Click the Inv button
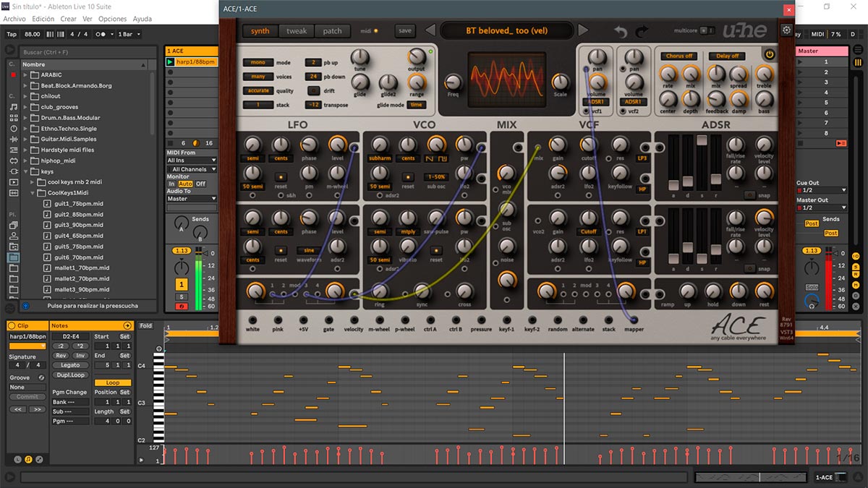Screen dimensions: 868x488 pos(80,356)
